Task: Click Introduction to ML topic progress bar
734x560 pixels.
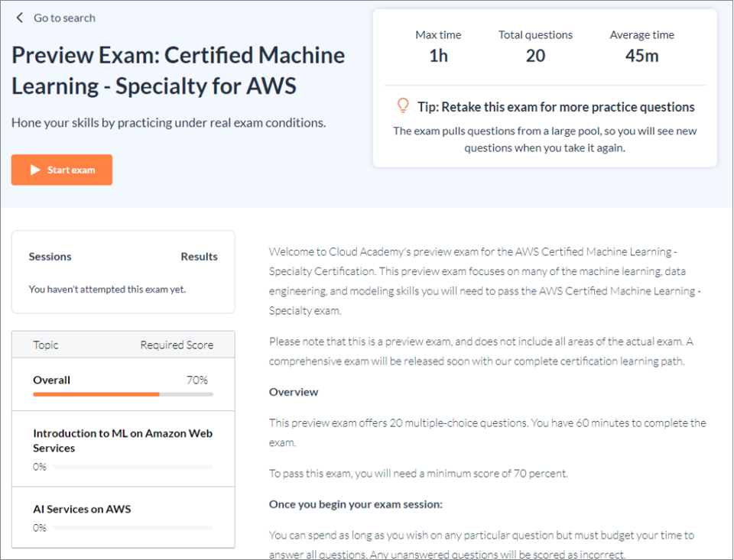Action: click(132, 467)
